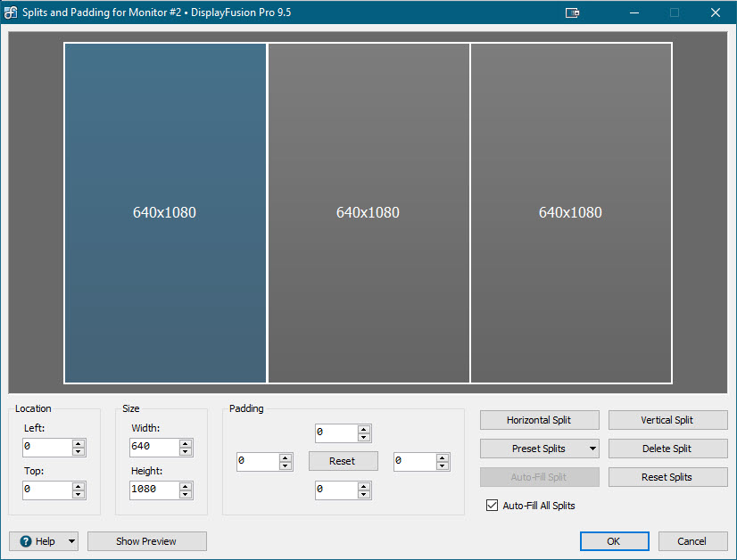Click the Show Preview button

point(146,541)
